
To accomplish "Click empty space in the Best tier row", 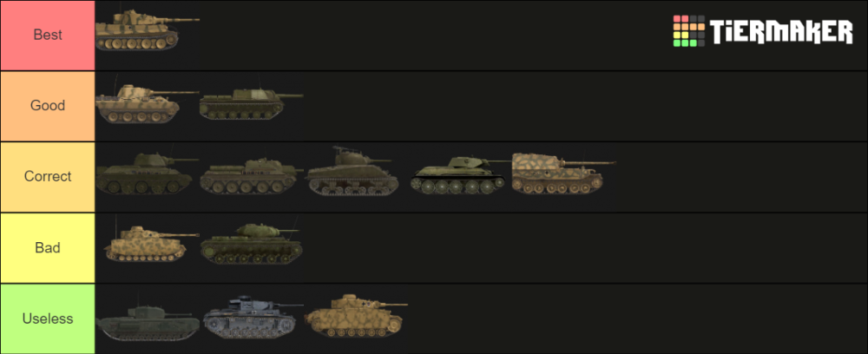I will [x=431, y=36].
